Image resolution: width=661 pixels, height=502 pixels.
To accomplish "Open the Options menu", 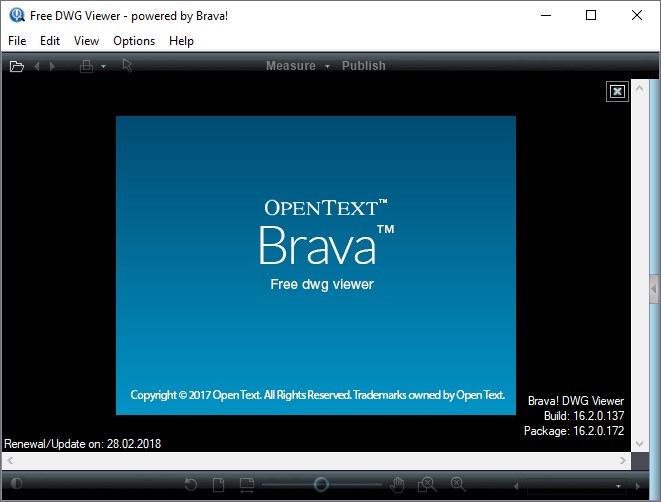I will [134, 41].
